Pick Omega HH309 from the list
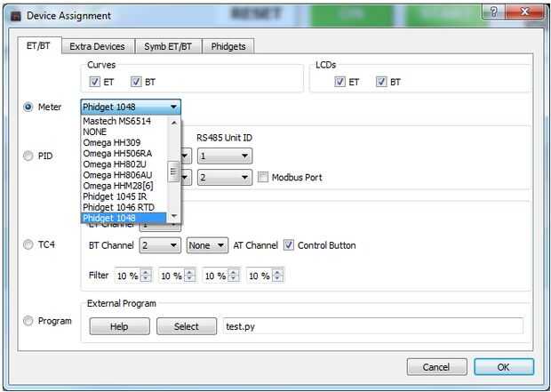Screen dimensions: 551x392 click(124, 143)
